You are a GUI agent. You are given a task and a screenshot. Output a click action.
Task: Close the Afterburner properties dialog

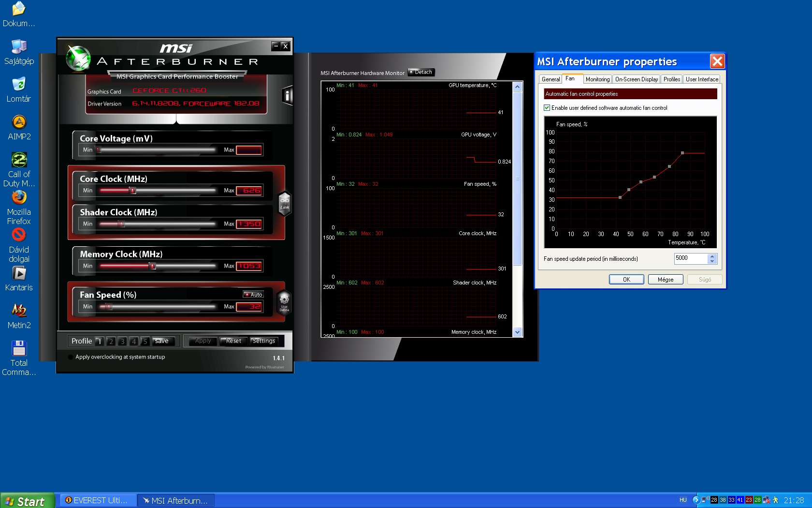717,61
